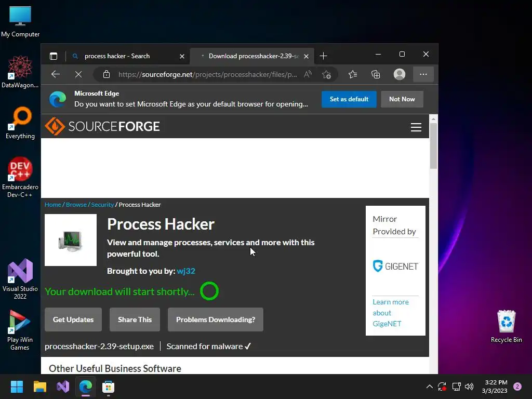The height and width of the screenshot is (399, 532).
Task: Open the Windows Start menu
Action: pos(17,387)
